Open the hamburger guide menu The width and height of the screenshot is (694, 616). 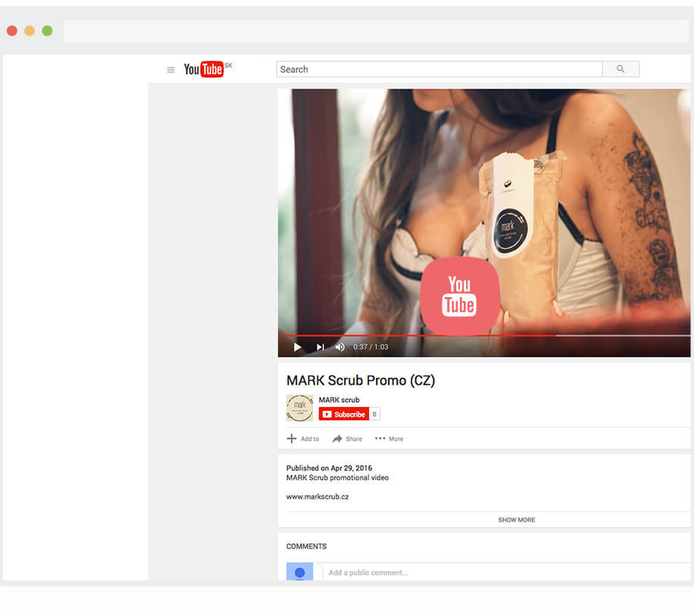coord(170,70)
